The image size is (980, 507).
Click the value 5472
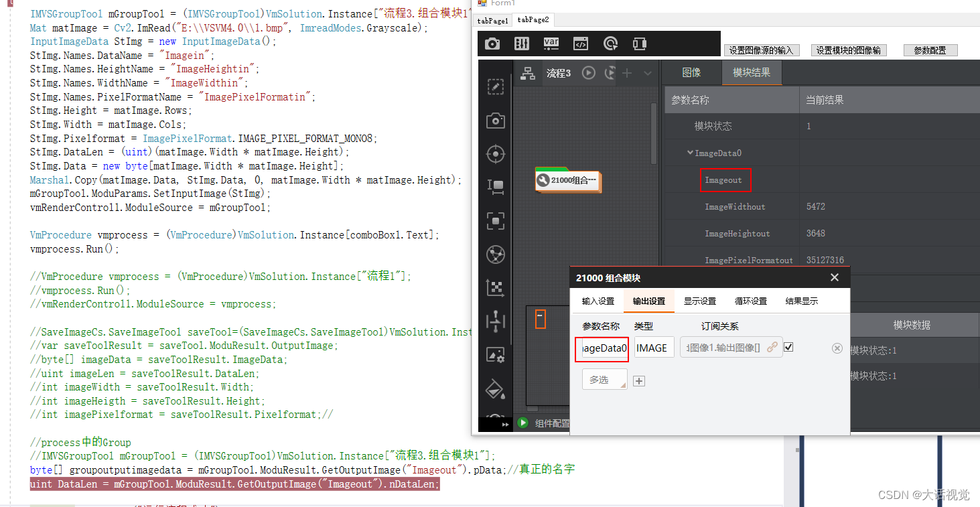816,206
